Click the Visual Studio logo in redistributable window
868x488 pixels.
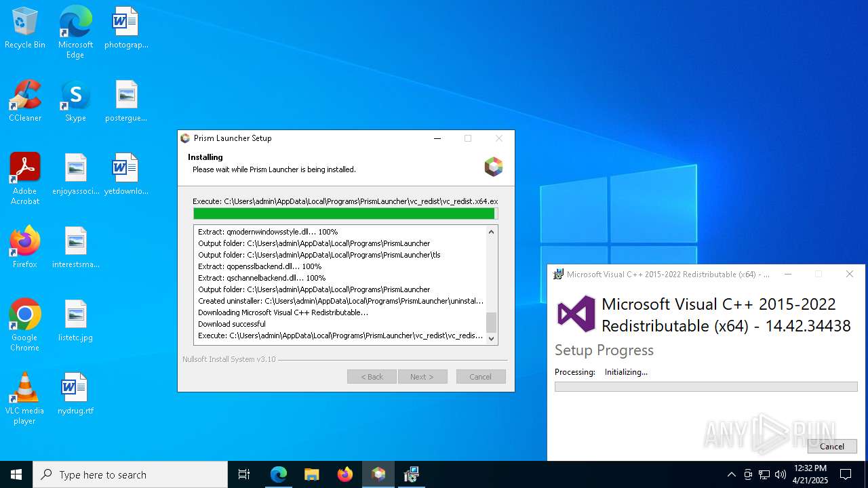(x=576, y=314)
